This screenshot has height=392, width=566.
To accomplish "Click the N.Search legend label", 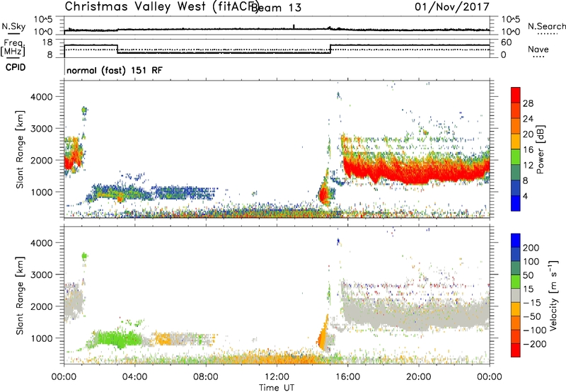I will click(546, 26).
